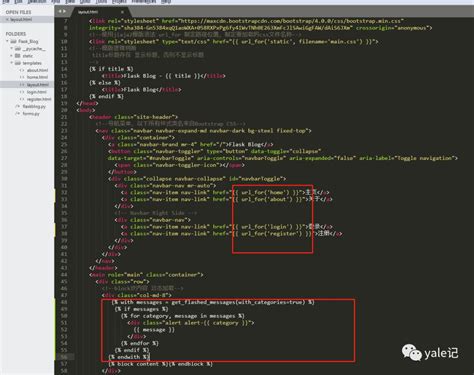Open home.html from the sidebar
Screen dimensions: 474x375
pyautogui.click(x=37, y=77)
